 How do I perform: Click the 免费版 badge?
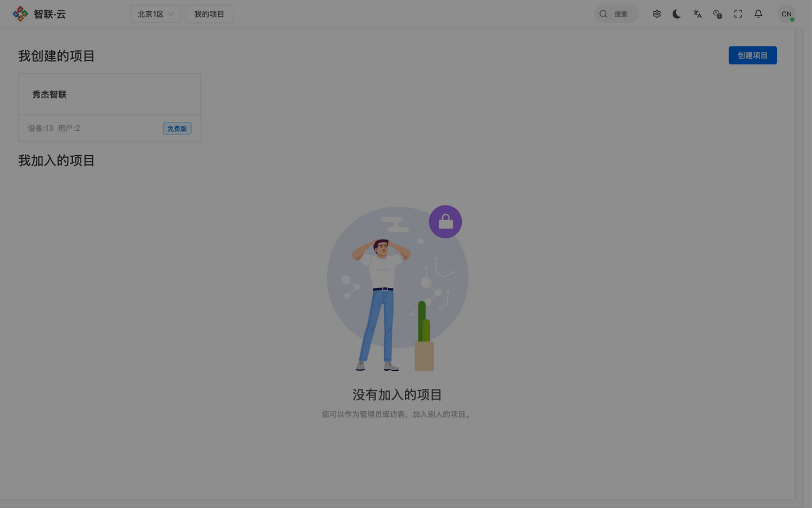point(177,129)
